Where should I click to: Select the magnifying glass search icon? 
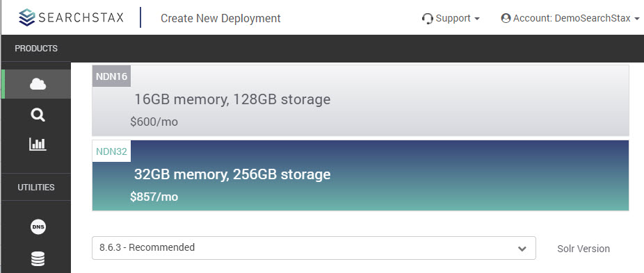38,115
